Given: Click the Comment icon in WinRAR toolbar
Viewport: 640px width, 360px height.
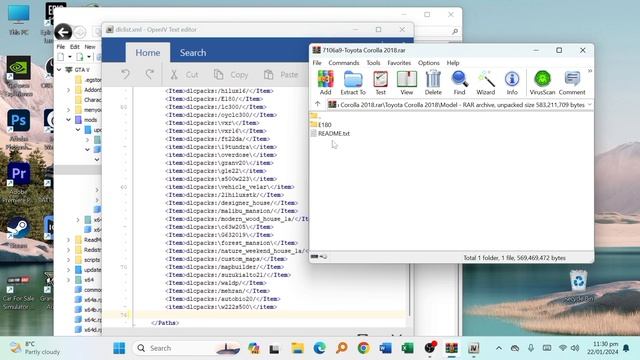Looking at the screenshot, I should [572, 82].
